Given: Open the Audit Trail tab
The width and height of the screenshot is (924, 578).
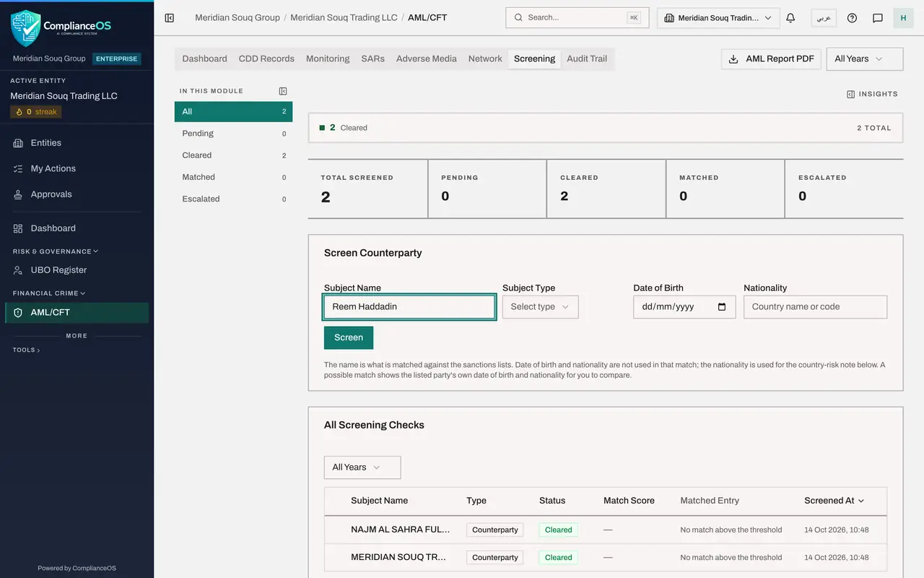Looking at the screenshot, I should [587, 59].
